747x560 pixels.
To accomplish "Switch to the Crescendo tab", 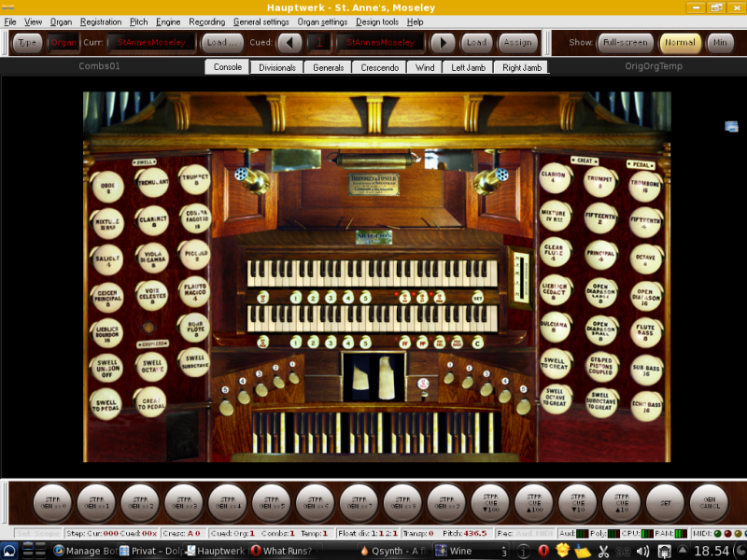I will [380, 67].
